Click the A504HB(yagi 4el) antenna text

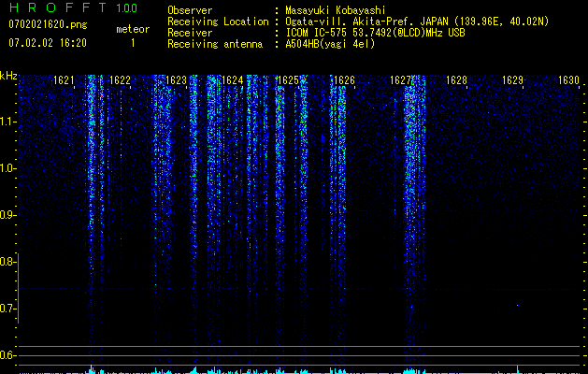tap(330, 44)
